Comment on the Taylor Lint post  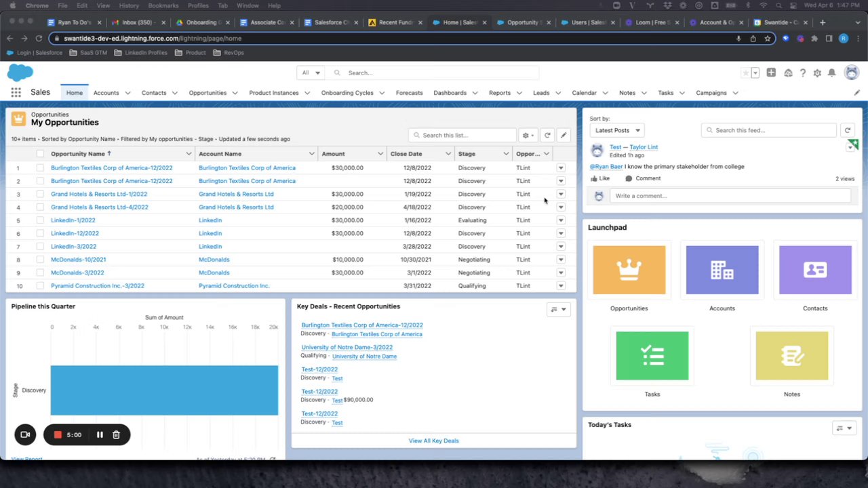tap(643, 178)
